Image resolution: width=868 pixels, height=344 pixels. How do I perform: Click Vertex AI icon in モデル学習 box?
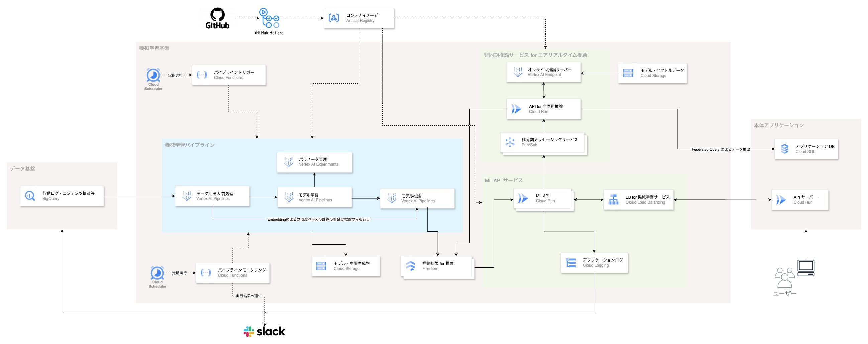(289, 197)
